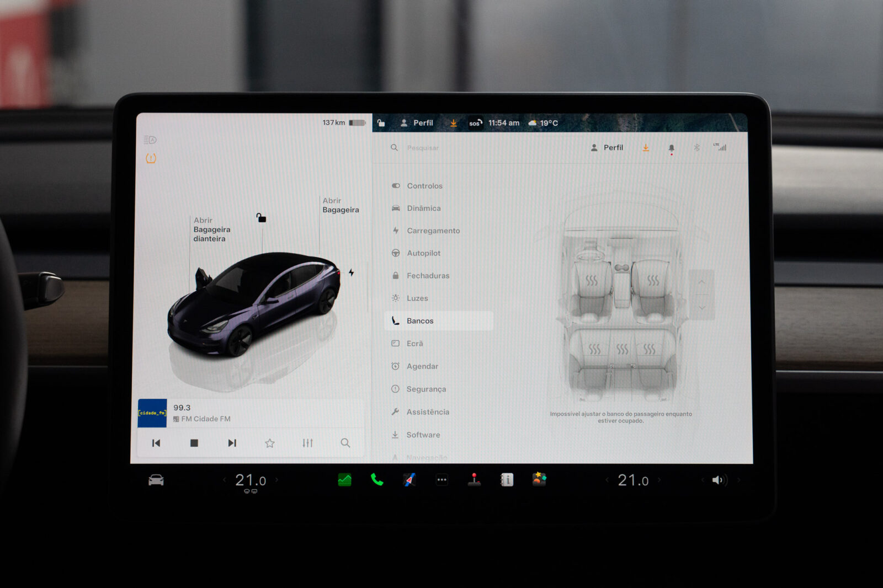
Task: Open the phone app in the dock
Action: coord(377,480)
